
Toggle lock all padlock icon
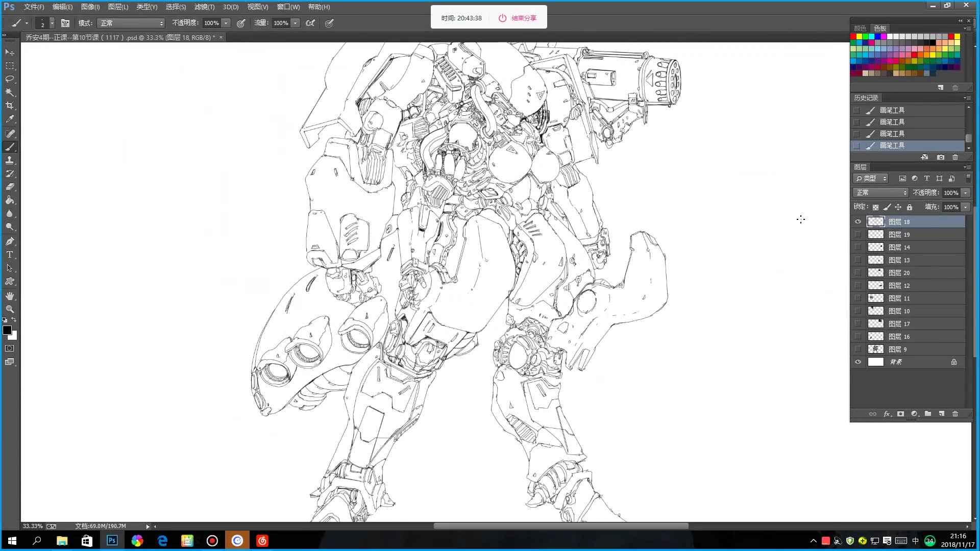click(910, 207)
